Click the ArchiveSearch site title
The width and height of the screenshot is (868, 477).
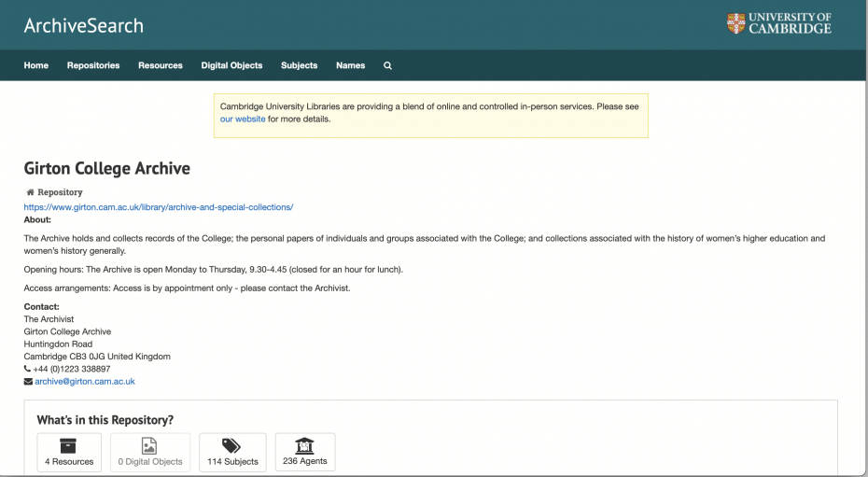point(84,25)
